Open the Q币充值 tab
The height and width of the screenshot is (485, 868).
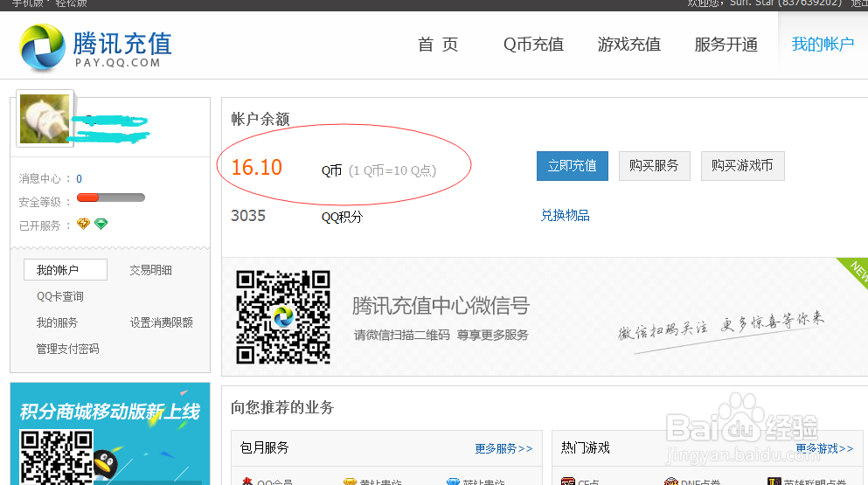[x=533, y=45]
